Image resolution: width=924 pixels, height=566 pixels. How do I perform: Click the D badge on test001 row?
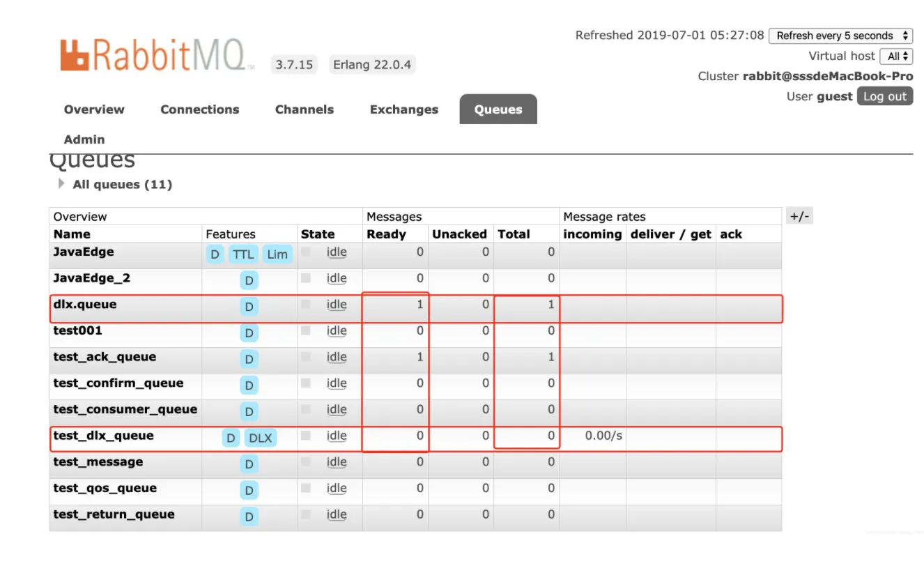tap(249, 333)
